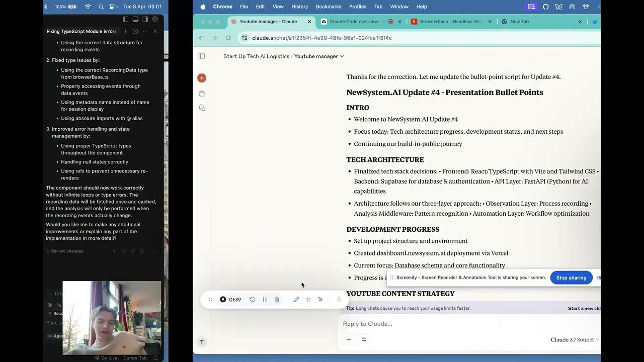644x362 pixels.
Task: Open user profile T avatar
Action: 202,342
